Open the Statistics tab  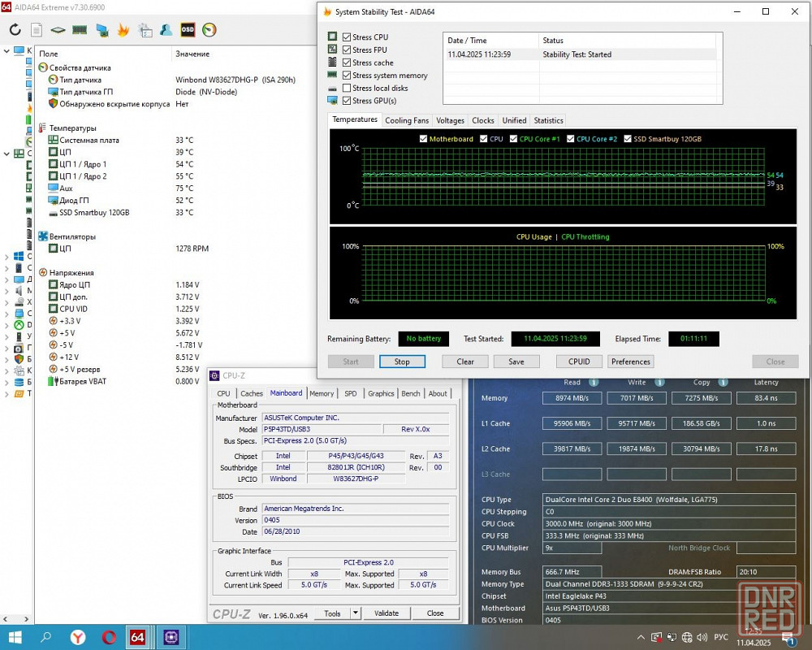[x=548, y=120]
